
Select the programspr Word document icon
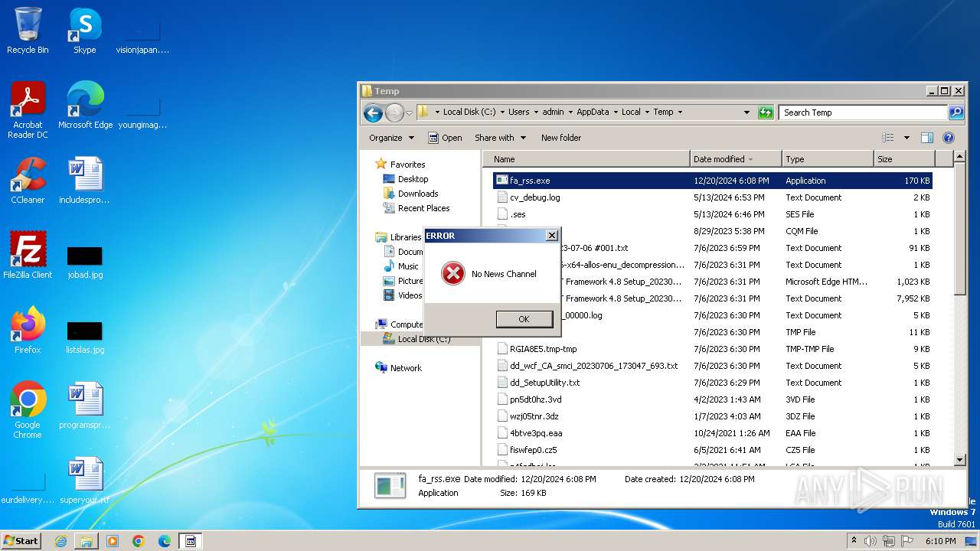84,406
